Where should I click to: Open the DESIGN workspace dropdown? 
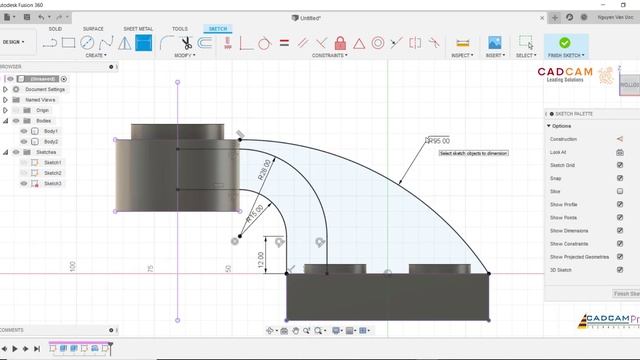point(13,42)
